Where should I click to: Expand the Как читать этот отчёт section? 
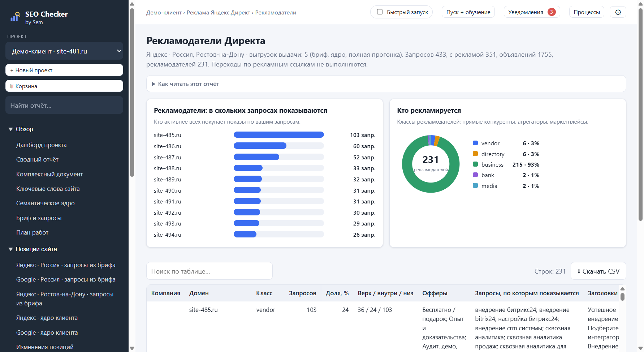point(386,84)
